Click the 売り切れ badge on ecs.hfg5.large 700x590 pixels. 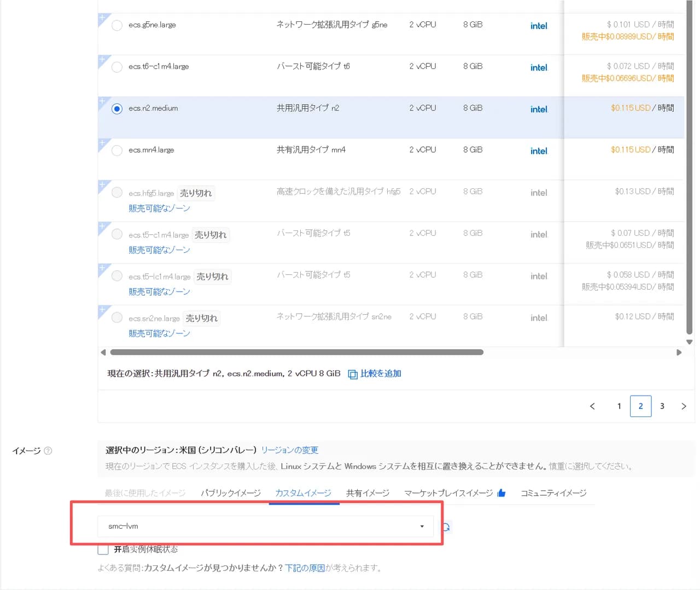[196, 193]
